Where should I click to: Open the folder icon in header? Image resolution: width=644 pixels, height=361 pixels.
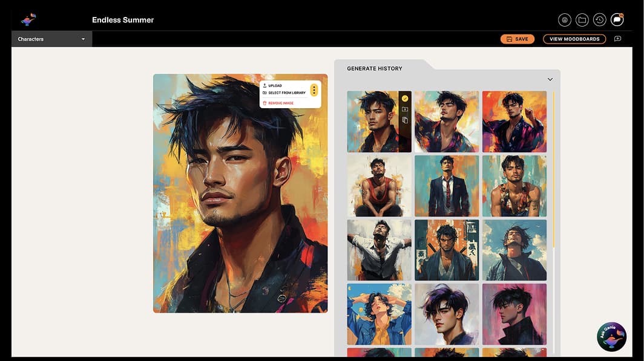point(582,20)
